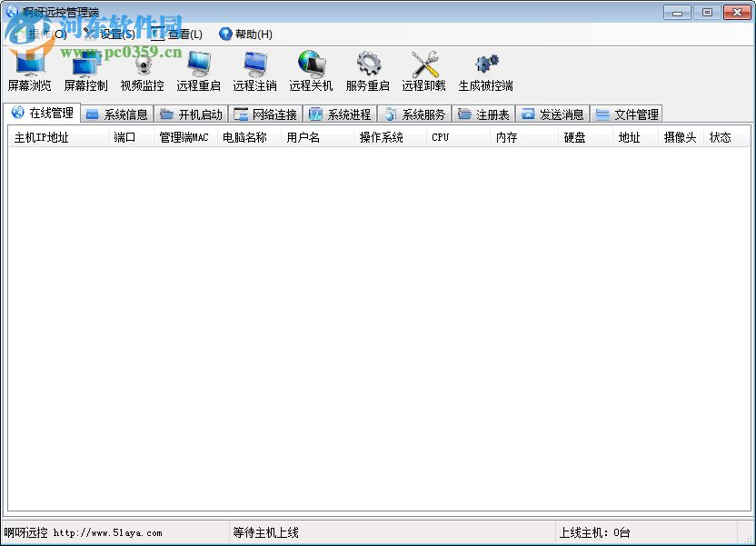Click the 远程卸载 remote uninstall icon
This screenshot has height=546, width=756.
[x=423, y=71]
